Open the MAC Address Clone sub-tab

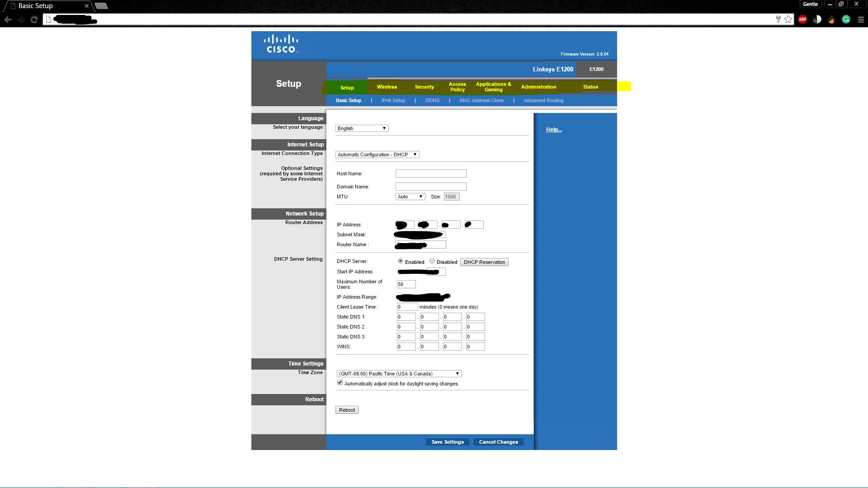(481, 100)
